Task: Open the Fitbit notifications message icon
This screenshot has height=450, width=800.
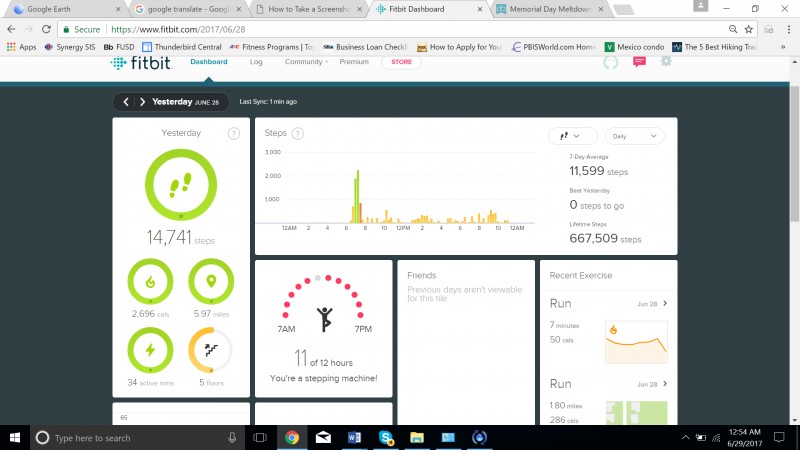Action: click(639, 62)
